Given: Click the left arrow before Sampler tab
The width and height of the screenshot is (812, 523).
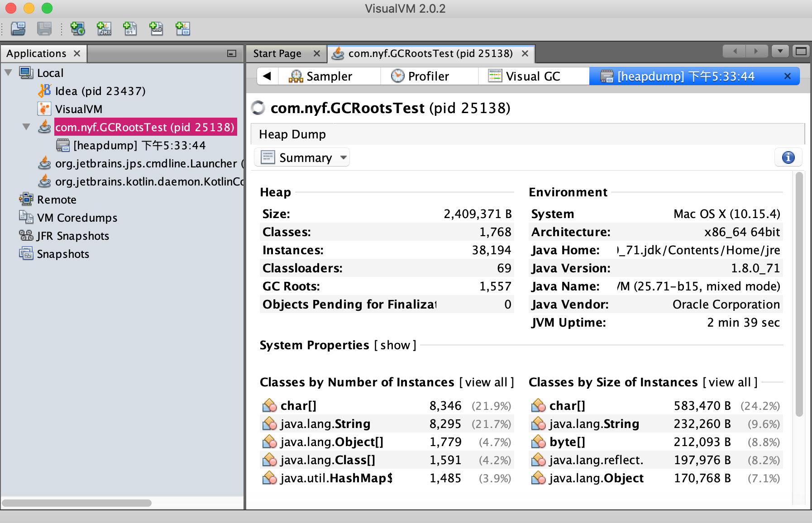Looking at the screenshot, I should (x=267, y=76).
